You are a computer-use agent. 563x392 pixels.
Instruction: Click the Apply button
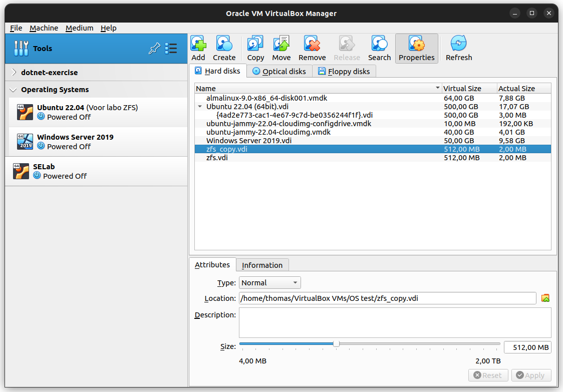click(x=531, y=375)
